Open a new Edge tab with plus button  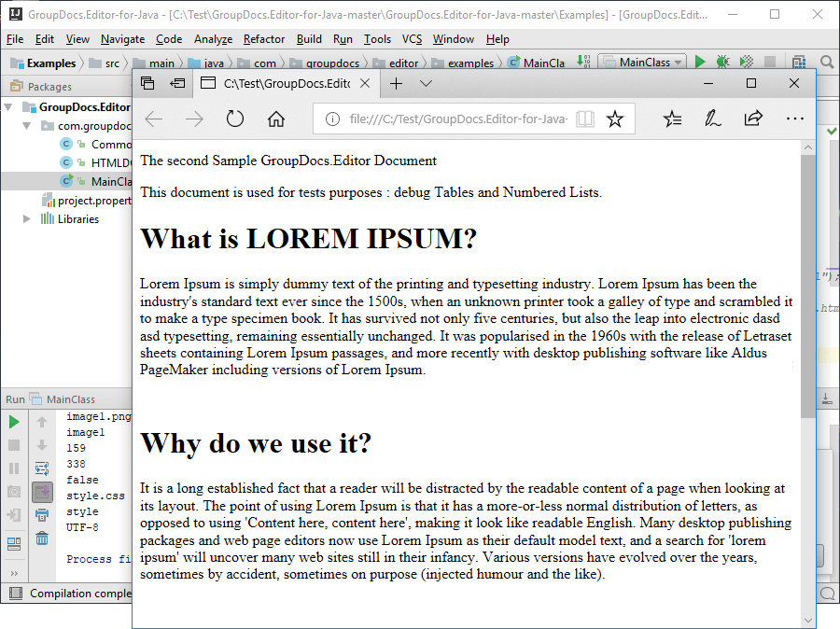click(x=396, y=84)
